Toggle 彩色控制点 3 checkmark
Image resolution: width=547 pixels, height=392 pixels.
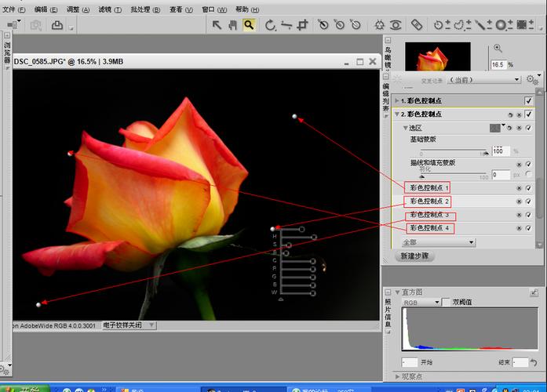[528, 215]
